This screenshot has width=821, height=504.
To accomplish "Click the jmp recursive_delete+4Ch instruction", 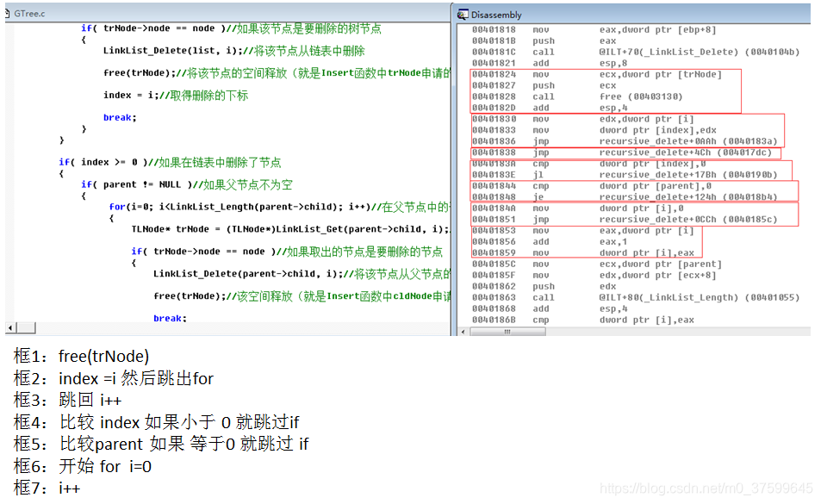I will (651, 152).
